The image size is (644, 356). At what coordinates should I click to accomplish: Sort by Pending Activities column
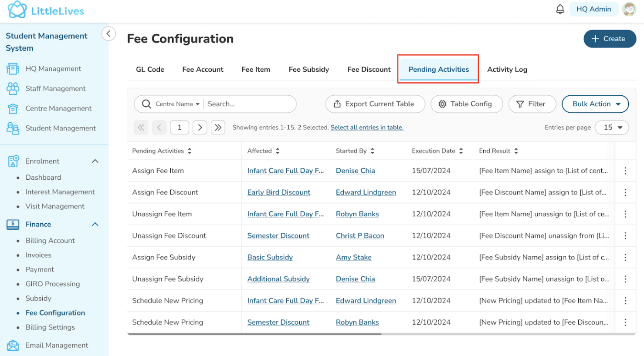(x=190, y=151)
